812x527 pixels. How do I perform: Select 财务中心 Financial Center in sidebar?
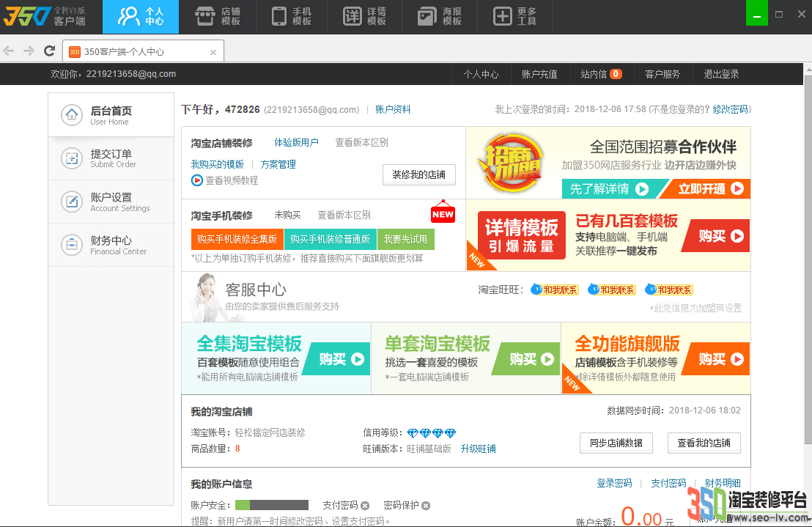[111, 245]
